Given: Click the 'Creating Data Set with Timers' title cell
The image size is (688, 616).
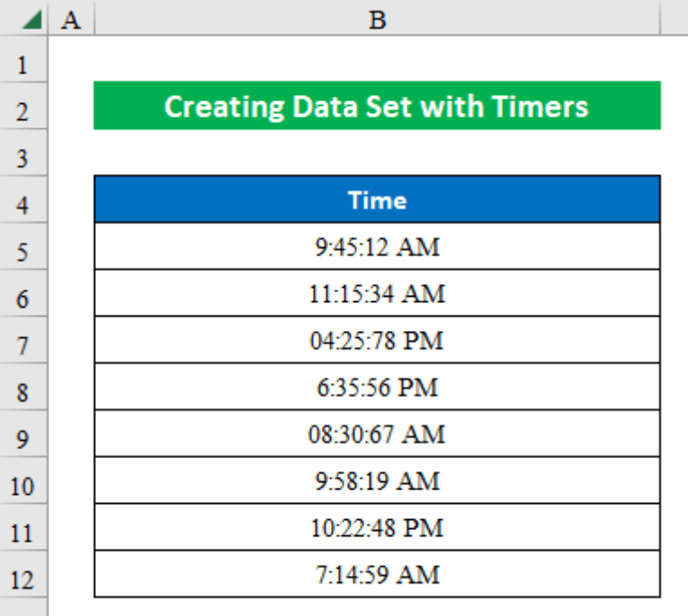Looking at the screenshot, I should coord(377,107).
